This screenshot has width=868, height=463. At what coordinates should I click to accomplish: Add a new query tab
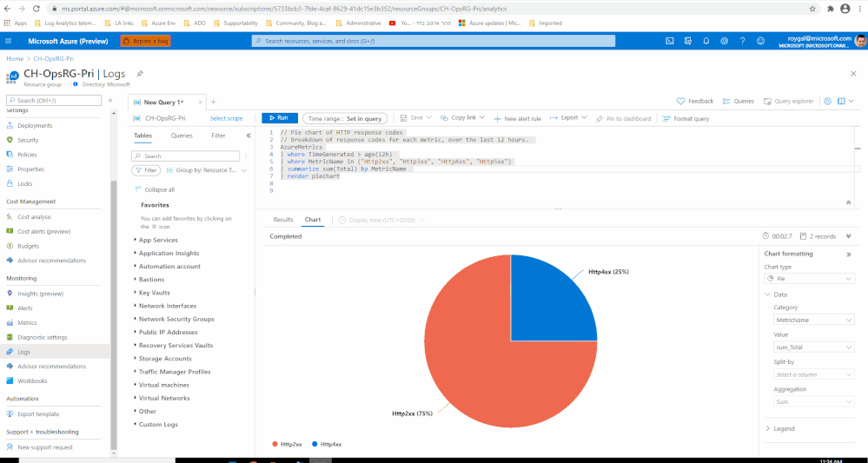[x=214, y=102]
